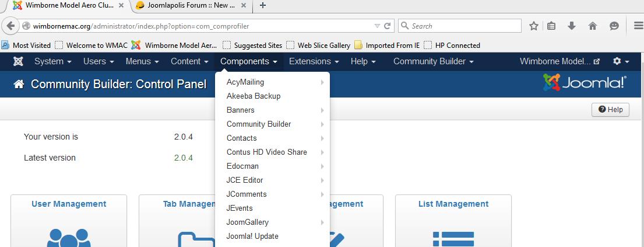Open the Help menu in admin bar

pyautogui.click(x=363, y=61)
